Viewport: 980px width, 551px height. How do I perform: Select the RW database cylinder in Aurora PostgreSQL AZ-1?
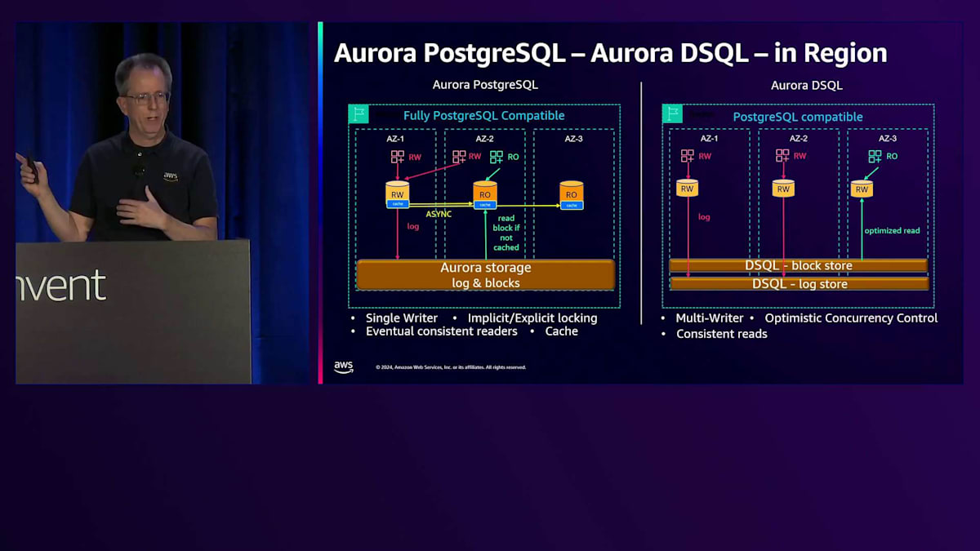398,195
